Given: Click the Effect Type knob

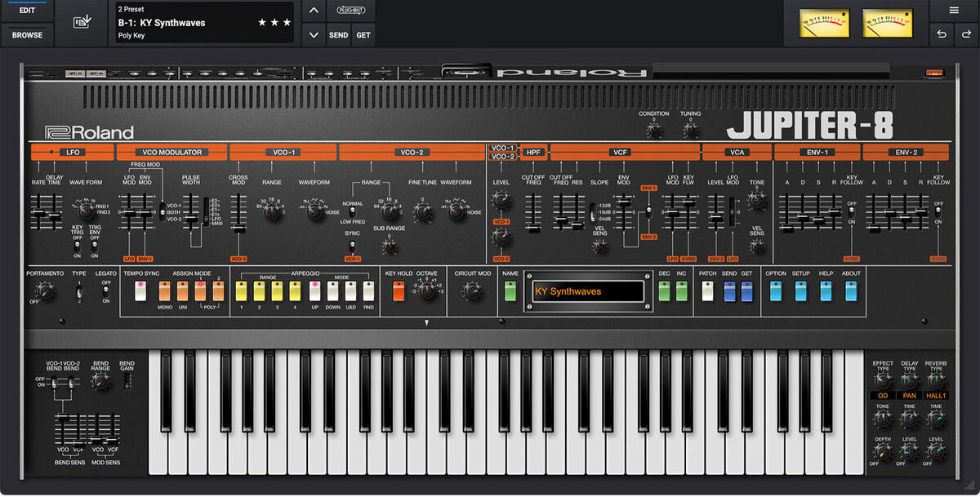Looking at the screenshot, I should 883,380.
